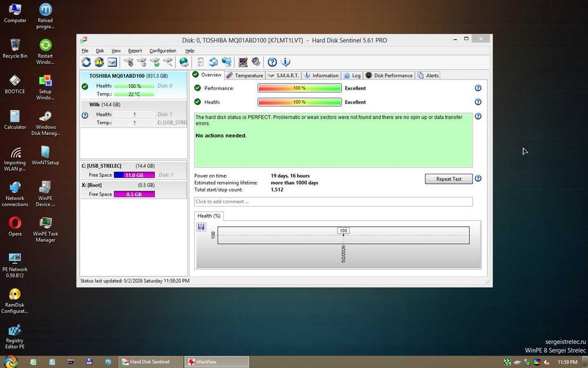Select the Importing WLAN profiles desktop icon
Screen dimensions: 588x368
pos(15,159)
